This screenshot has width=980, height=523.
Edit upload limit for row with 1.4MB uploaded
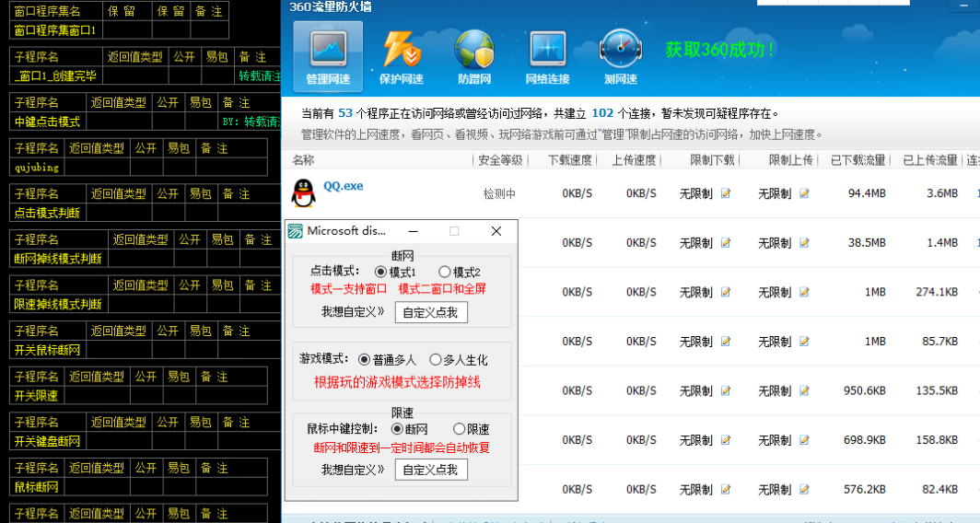tap(804, 243)
